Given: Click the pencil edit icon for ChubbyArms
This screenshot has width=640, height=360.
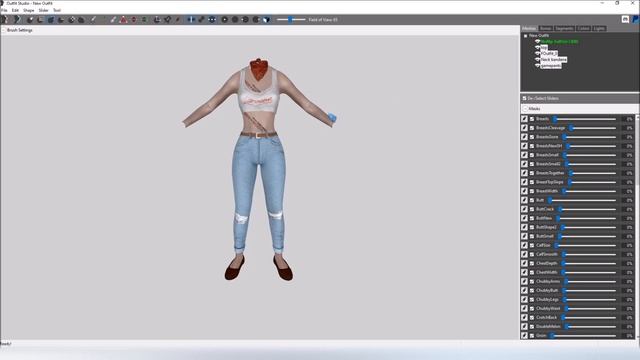Looking at the screenshot, I should 524,281.
